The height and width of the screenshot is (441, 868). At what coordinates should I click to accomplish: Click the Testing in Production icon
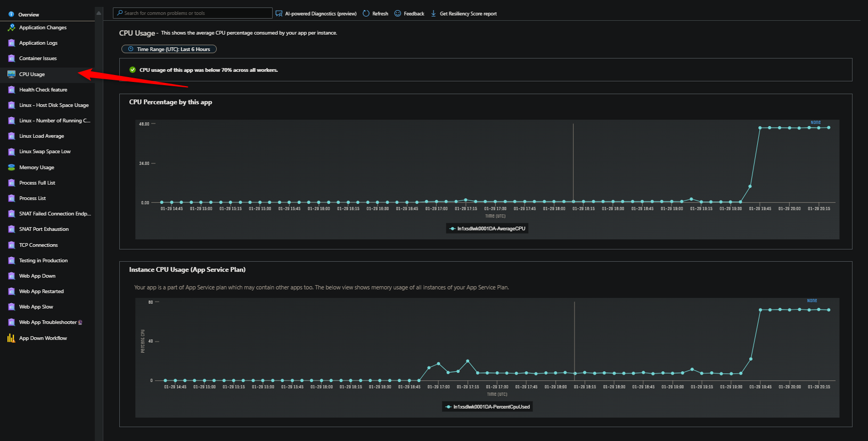(11, 261)
